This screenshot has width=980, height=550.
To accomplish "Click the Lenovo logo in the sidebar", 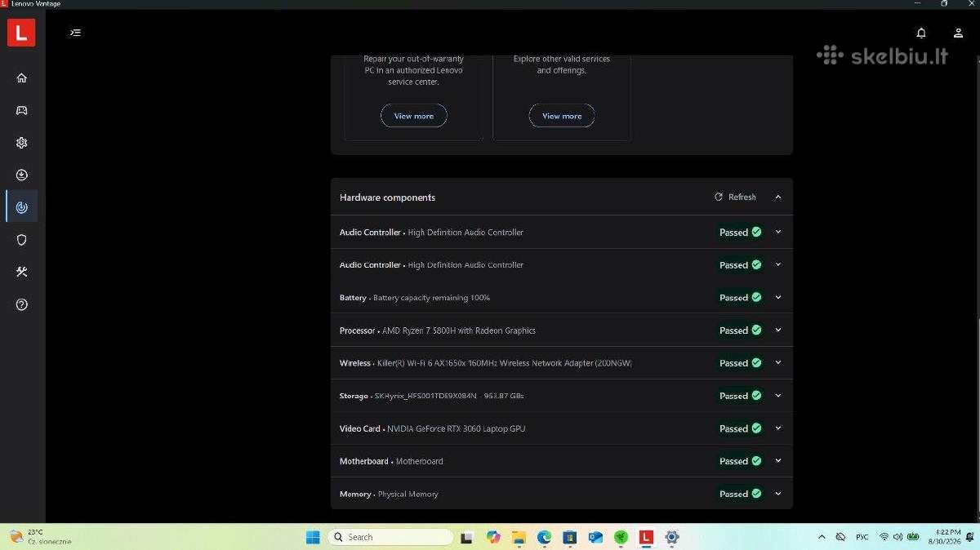I will click(x=21, y=33).
